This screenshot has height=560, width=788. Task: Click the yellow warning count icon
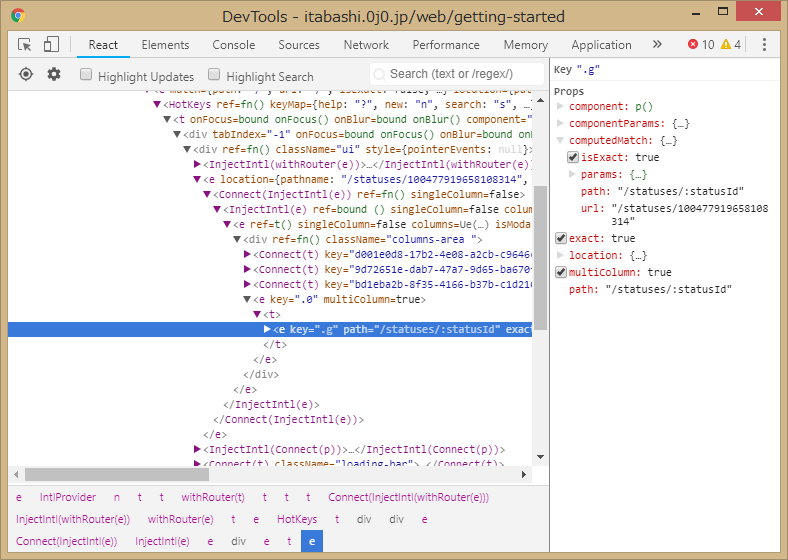coord(725,45)
